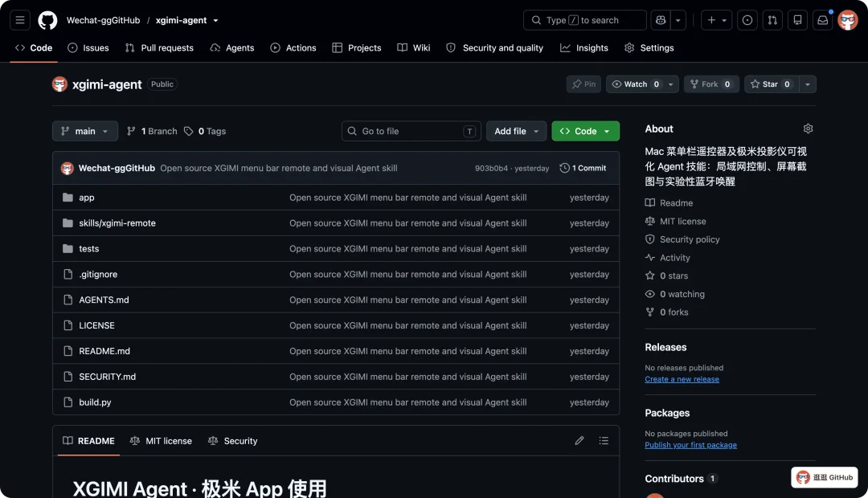Pin the xgimi-agent repository
The width and height of the screenshot is (868, 498).
click(x=583, y=84)
